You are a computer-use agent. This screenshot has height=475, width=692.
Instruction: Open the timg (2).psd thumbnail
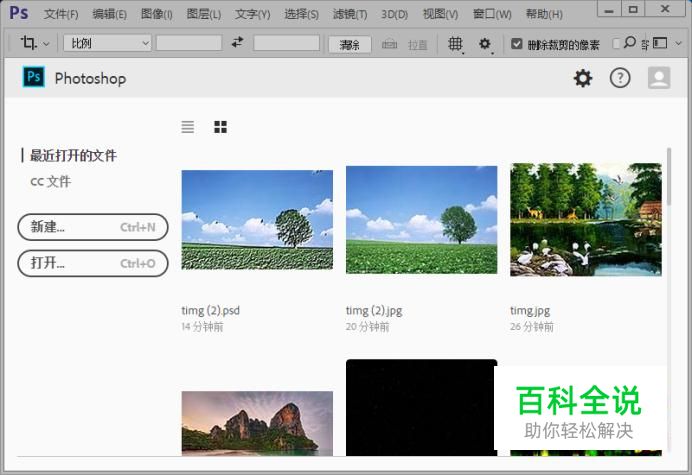point(257,220)
